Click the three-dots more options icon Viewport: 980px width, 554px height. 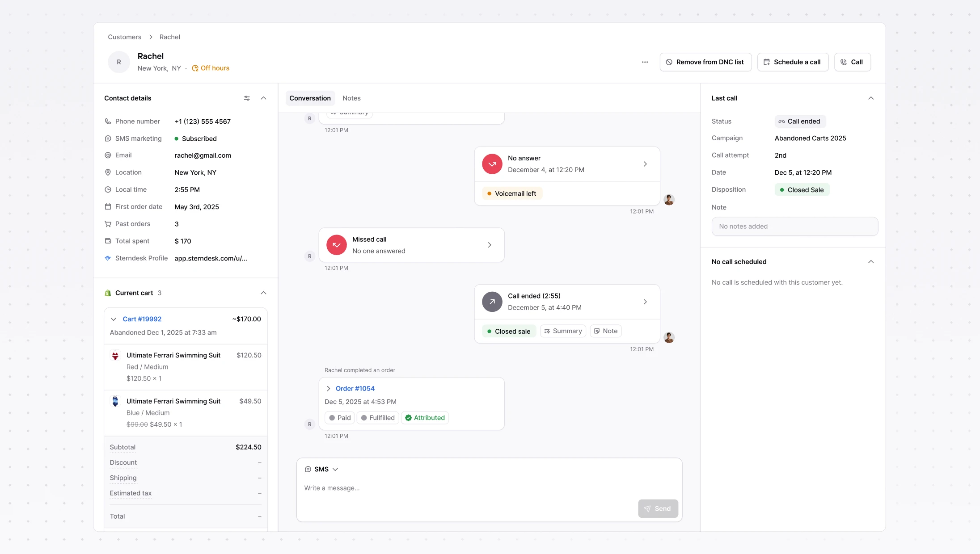(x=645, y=62)
